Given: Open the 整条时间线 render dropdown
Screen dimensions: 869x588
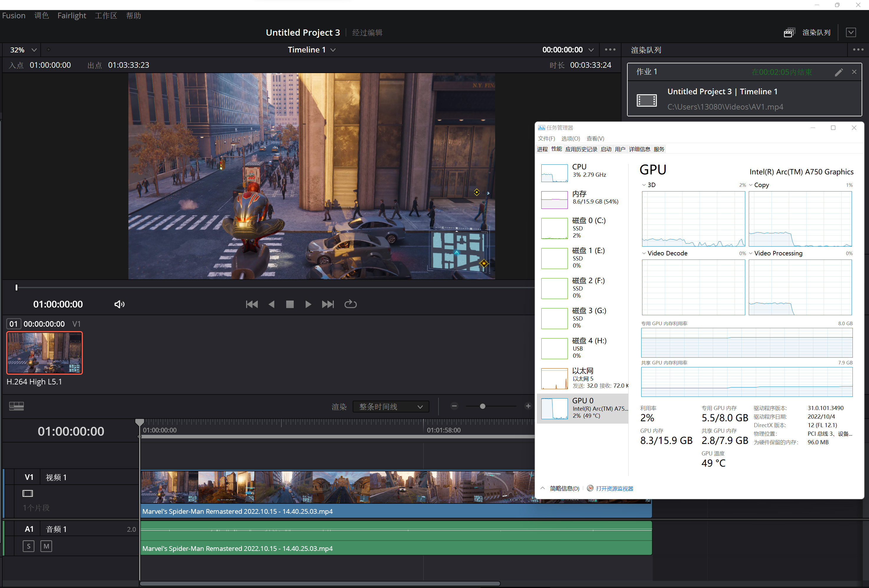Looking at the screenshot, I should (390, 406).
